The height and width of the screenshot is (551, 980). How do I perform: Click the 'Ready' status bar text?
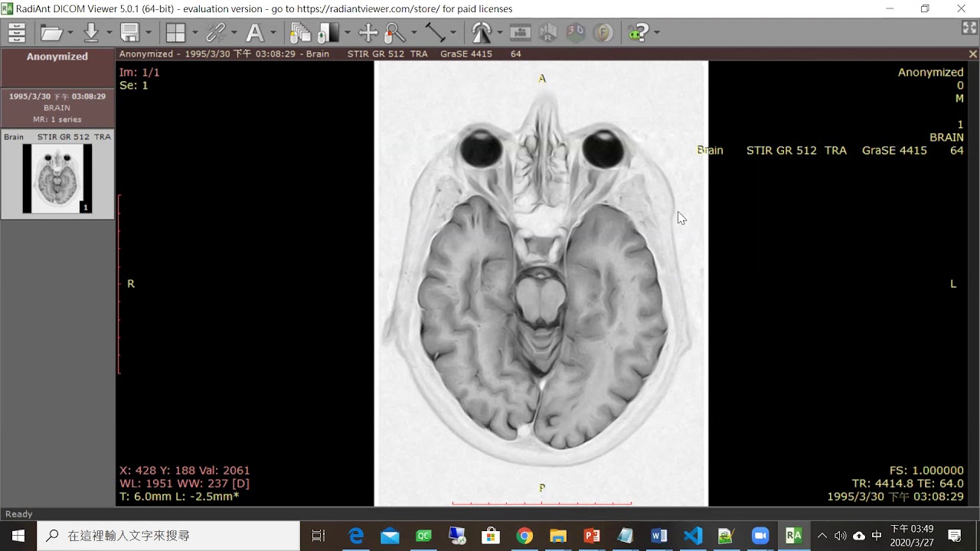19,514
